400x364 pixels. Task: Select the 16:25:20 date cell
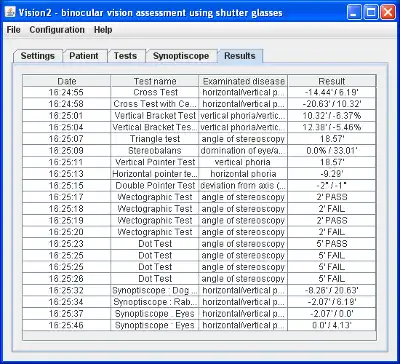pyautogui.click(x=67, y=232)
